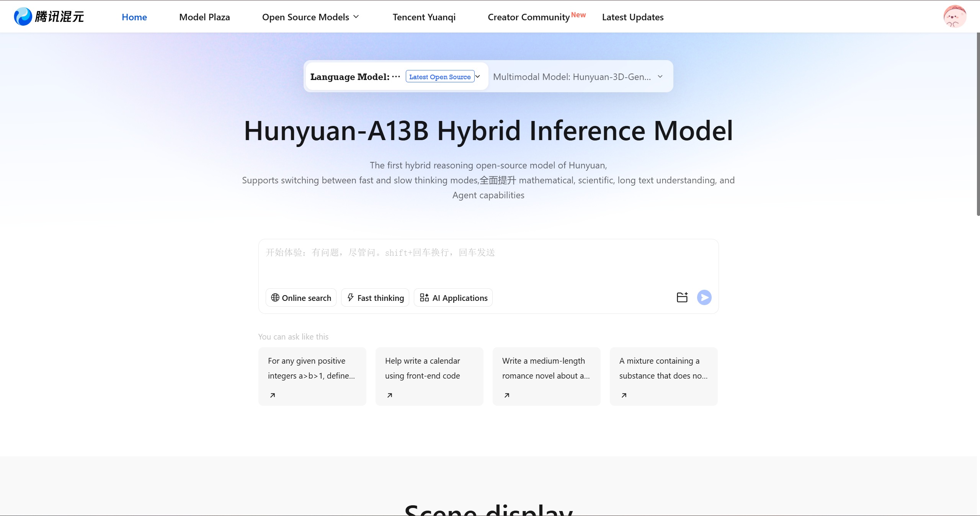The width and height of the screenshot is (980, 516).
Task: Select 'For any given positive integers' suggestion
Action: coord(312,376)
